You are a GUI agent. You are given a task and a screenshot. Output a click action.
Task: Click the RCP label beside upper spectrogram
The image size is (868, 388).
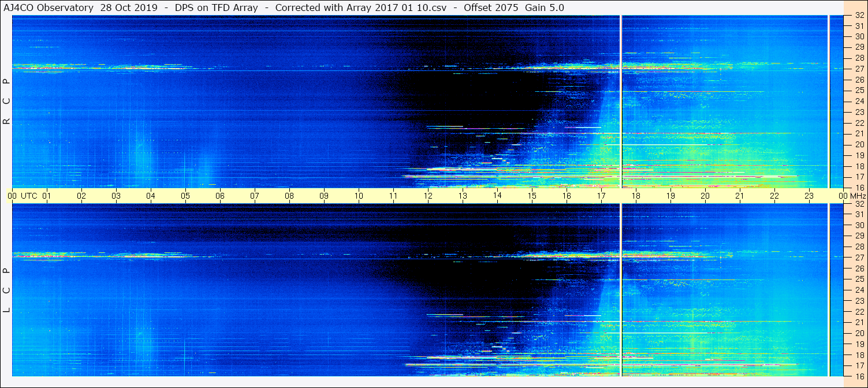pyautogui.click(x=6, y=102)
